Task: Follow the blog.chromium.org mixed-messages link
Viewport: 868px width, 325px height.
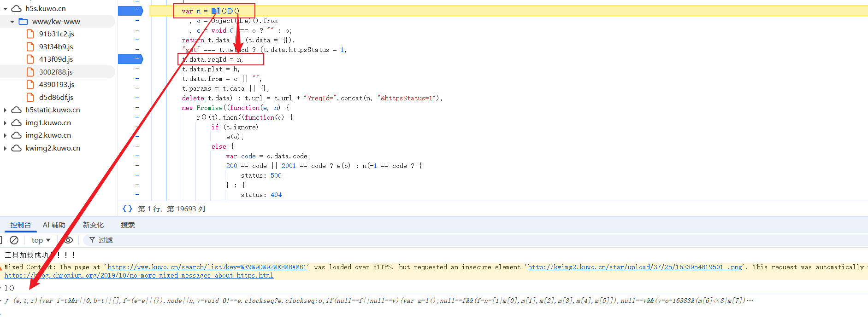Action: click(x=139, y=275)
